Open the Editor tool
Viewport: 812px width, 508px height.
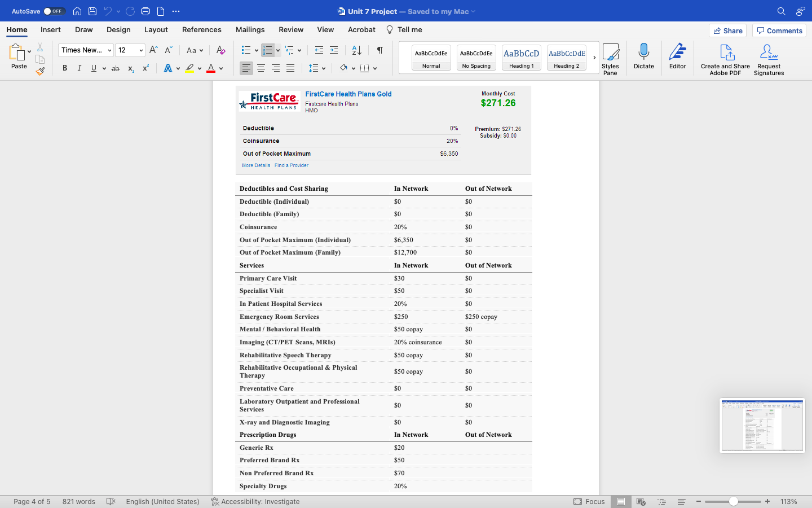677,56
